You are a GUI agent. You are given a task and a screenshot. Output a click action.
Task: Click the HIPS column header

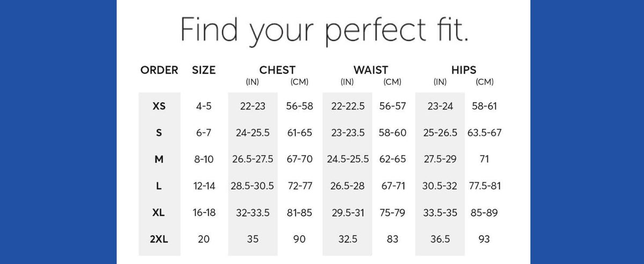tap(464, 70)
